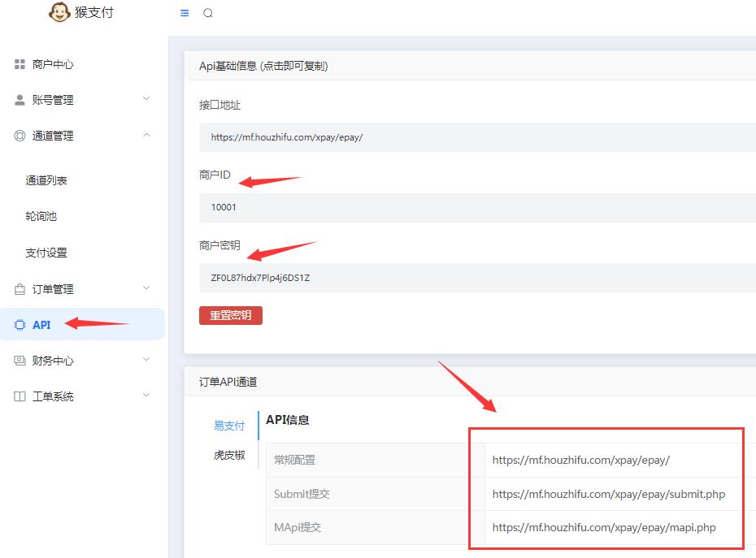Click the 工单系统 menu label
The image size is (756, 558).
click(x=53, y=396)
